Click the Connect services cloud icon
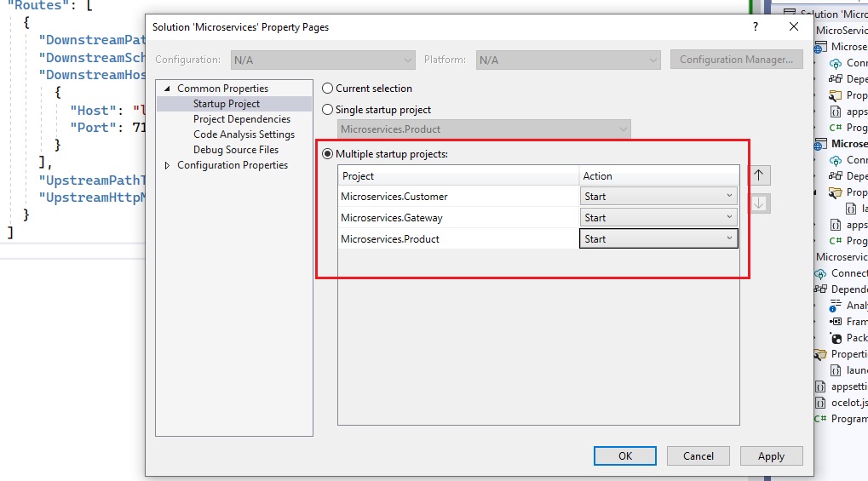 [819, 273]
